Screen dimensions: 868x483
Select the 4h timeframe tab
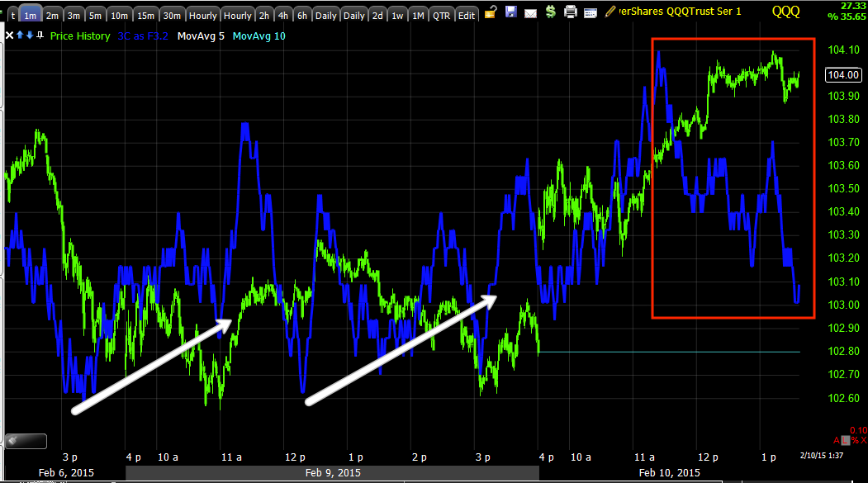tap(283, 16)
